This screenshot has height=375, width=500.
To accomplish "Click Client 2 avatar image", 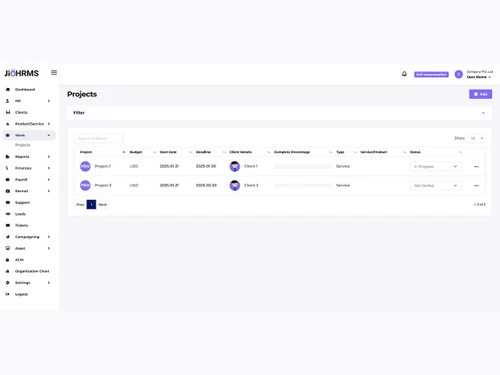I will click(x=235, y=185).
